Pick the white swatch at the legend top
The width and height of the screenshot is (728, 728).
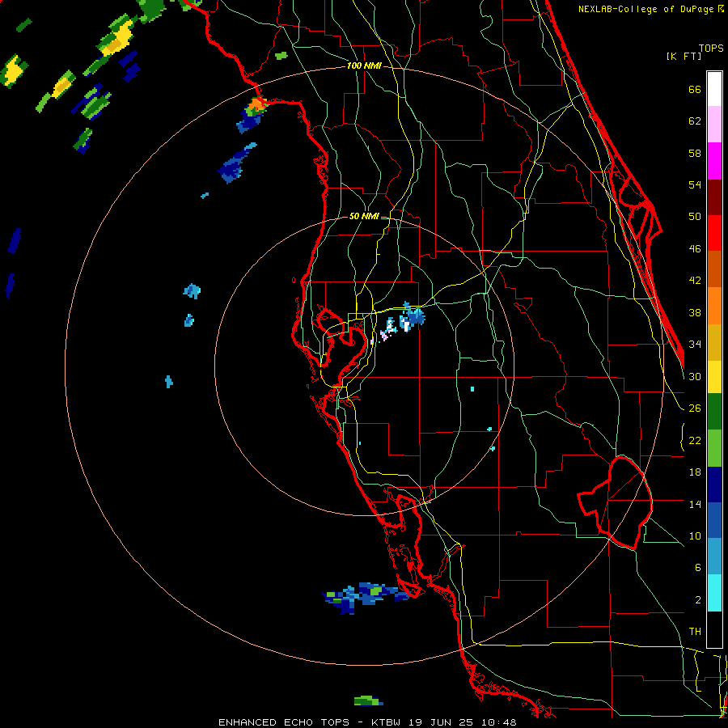pyautogui.click(x=714, y=89)
